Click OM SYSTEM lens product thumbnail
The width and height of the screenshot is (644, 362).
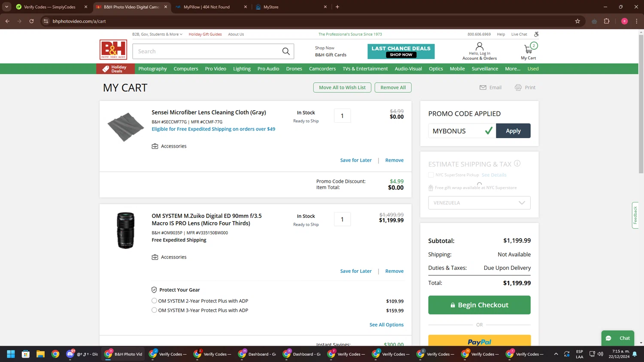(x=125, y=230)
